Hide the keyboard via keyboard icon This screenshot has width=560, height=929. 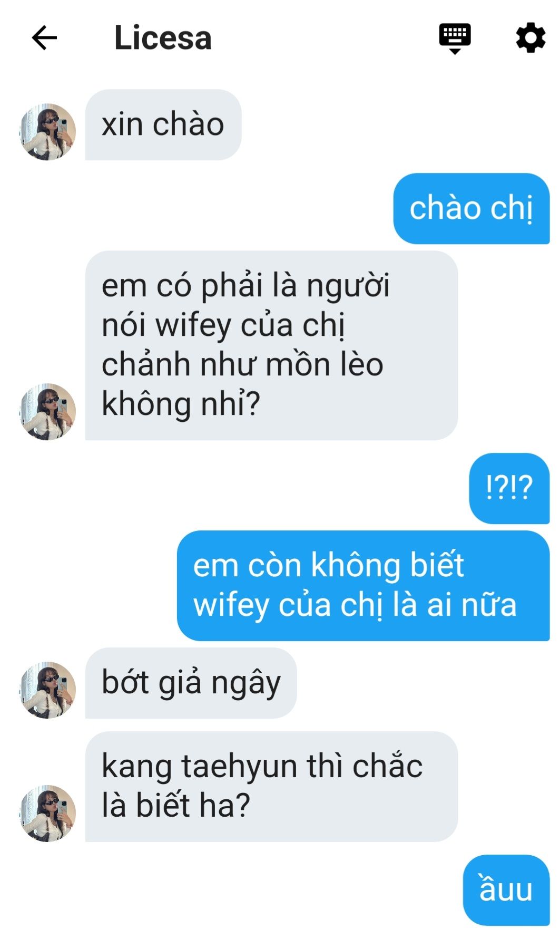pyautogui.click(x=455, y=38)
